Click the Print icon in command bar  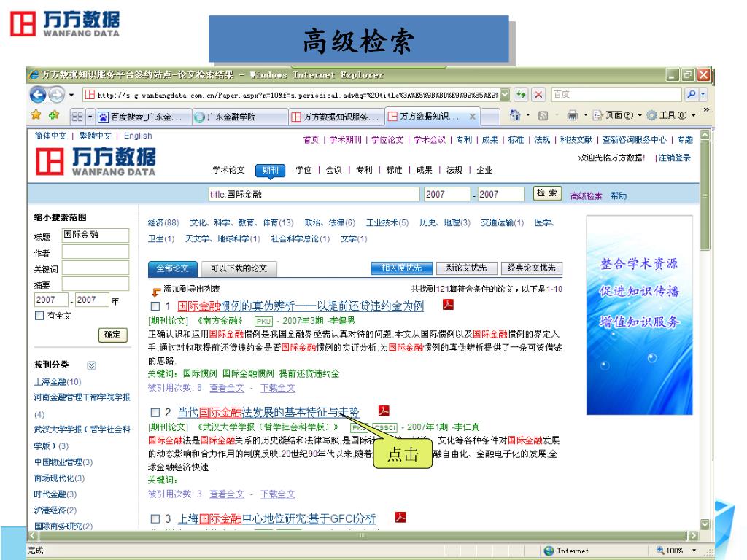pos(573,114)
